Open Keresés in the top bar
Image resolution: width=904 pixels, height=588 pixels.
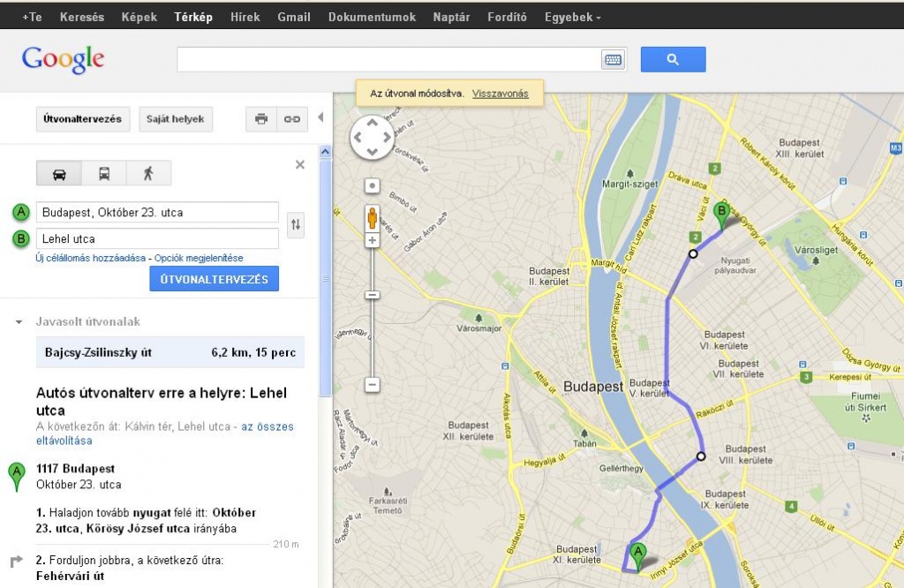(82, 18)
